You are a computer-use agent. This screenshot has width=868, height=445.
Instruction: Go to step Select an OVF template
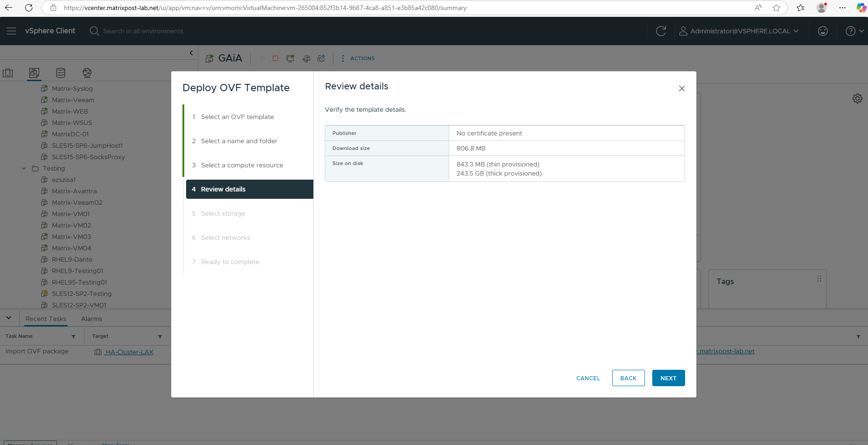237,117
